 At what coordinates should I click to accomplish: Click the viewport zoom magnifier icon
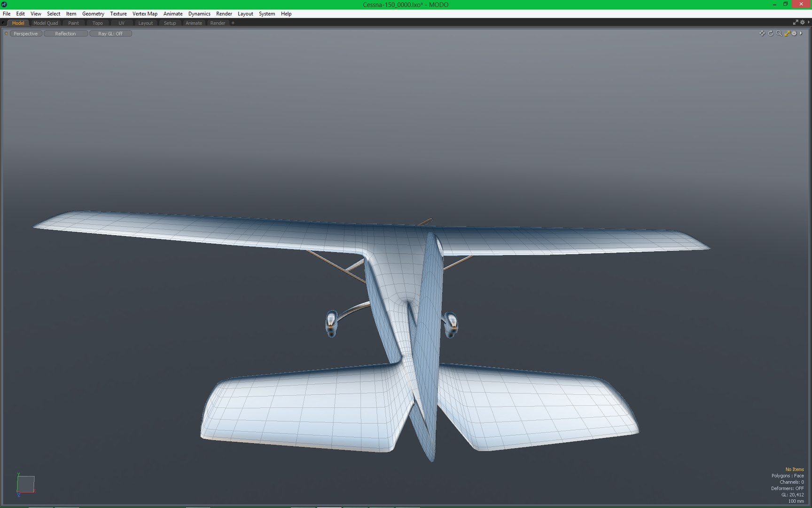click(x=779, y=33)
